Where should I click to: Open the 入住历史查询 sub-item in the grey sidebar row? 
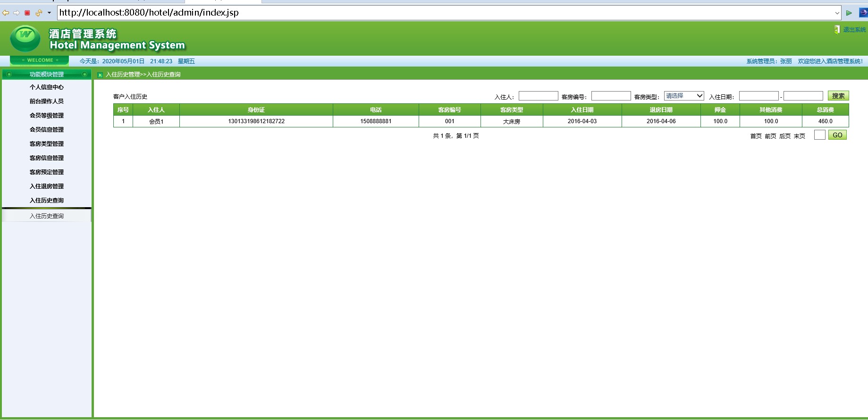(x=47, y=216)
